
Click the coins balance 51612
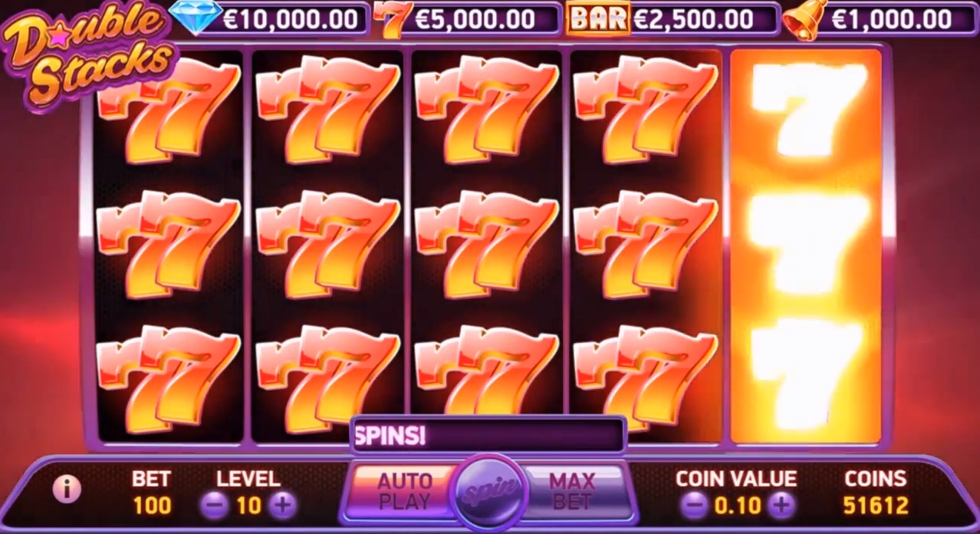tap(876, 505)
